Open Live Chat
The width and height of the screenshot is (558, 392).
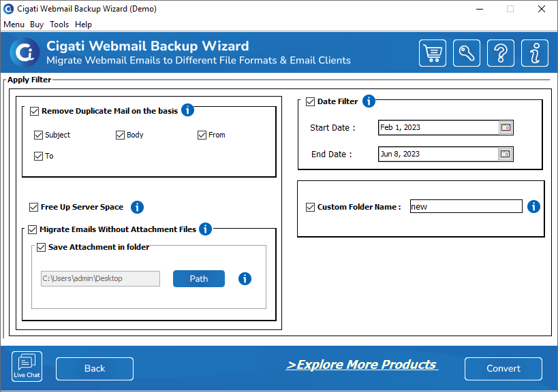tap(27, 366)
